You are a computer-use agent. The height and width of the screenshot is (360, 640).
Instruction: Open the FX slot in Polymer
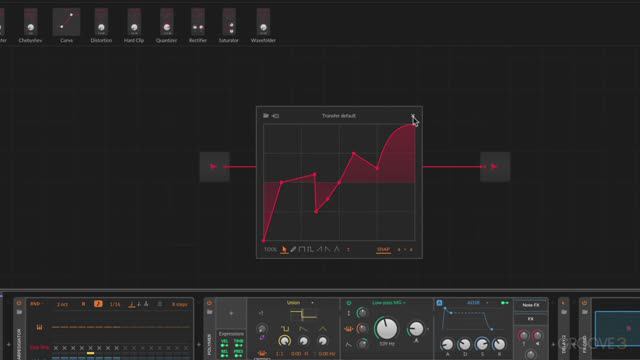pos(531,319)
